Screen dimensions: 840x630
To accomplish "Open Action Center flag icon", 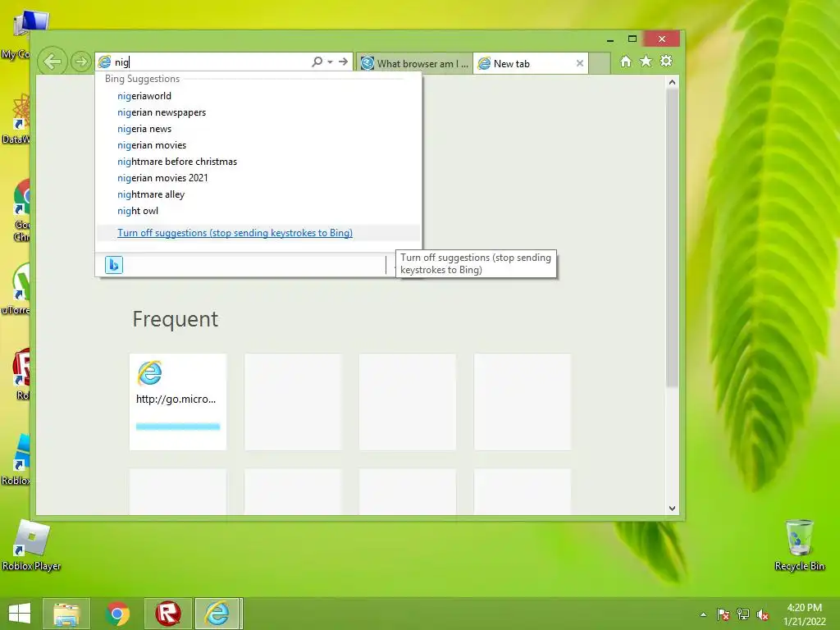I will (x=723, y=614).
